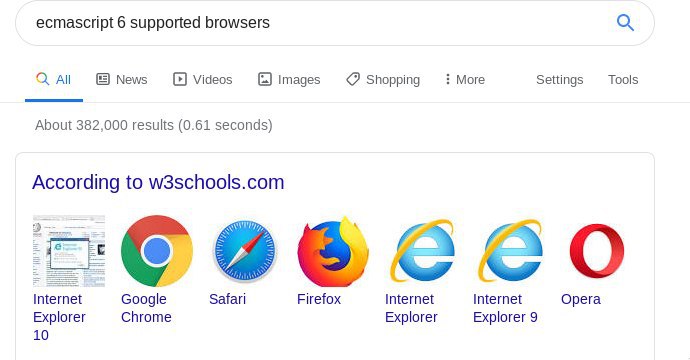Open the Shopping results tab
Screen dimensions: 690x360
(x=383, y=80)
